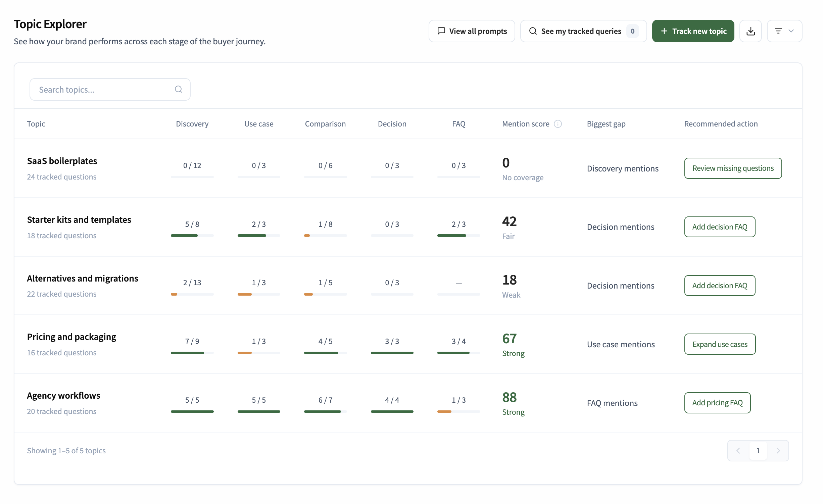The width and height of the screenshot is (823, 504).
Task: Go to the next page arrow
Action: click(778, 451)
